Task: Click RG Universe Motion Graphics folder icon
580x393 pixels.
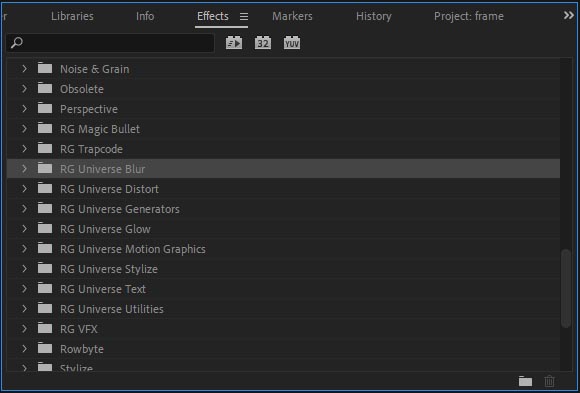Action: click(x=45, y=248)
